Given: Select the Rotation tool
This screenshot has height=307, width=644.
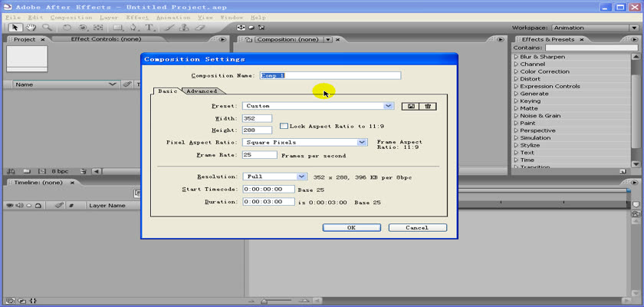Looking at the screenshot, I should [67, 28].
